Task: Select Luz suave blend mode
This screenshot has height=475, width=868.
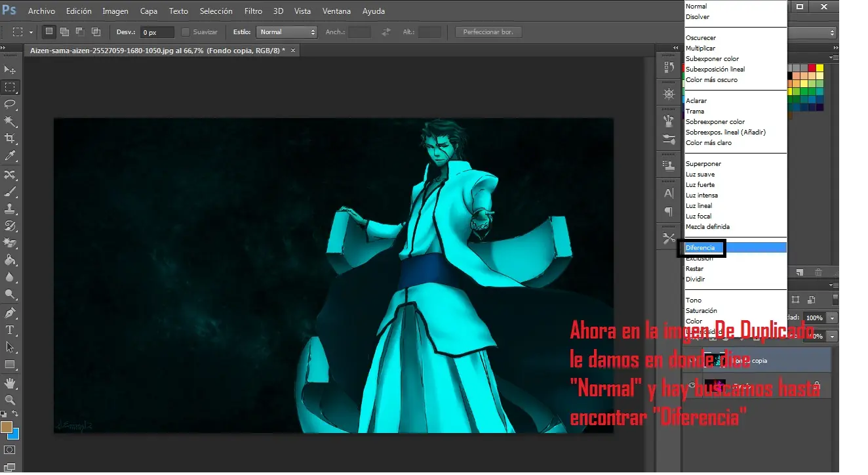Action: 736,174
